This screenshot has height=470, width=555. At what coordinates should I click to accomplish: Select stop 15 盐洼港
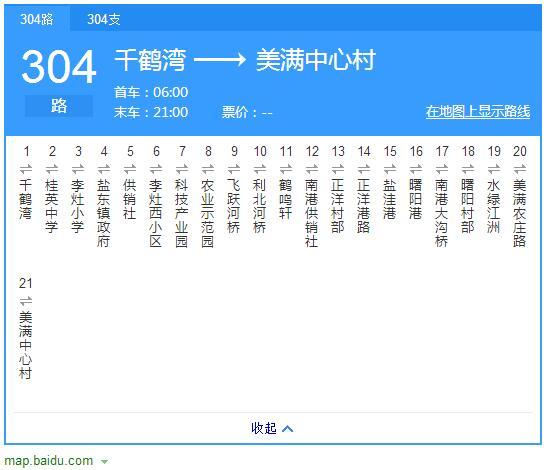click(x=390, y=199)
